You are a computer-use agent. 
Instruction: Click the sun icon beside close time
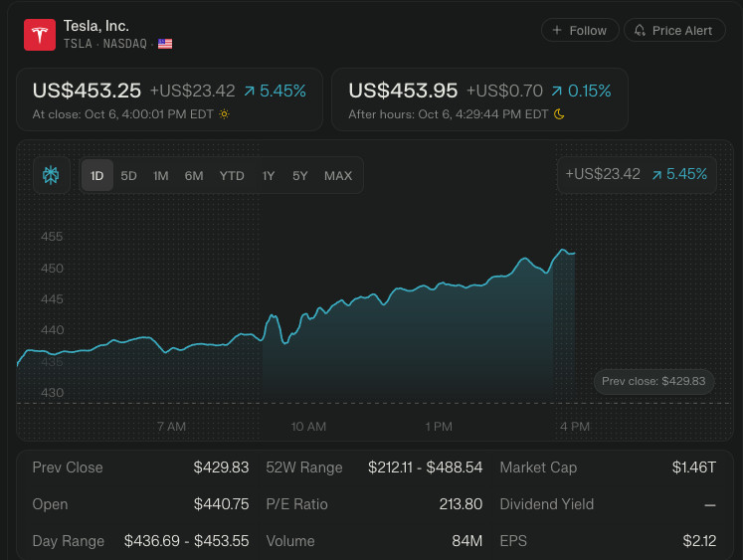tap(225, 114)
